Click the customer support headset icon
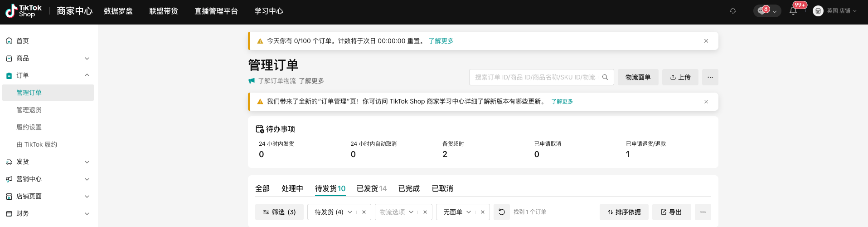This screenshot has height=227, width=868. point(733,11)
